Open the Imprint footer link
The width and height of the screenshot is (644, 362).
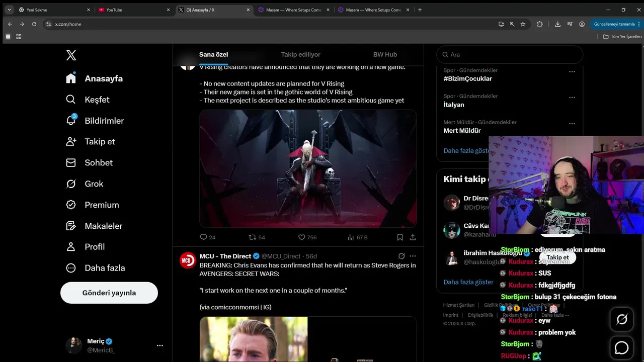tap(451, 315)
